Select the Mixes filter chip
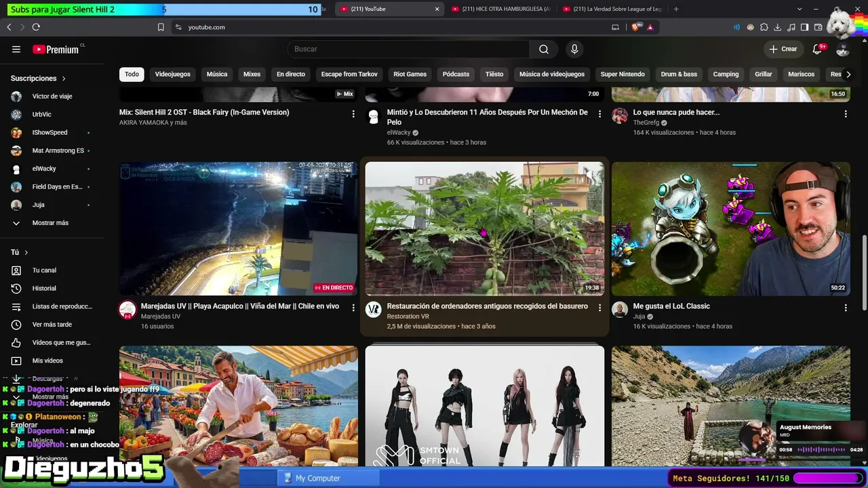 pyautogui.click(x=252, y=75)
